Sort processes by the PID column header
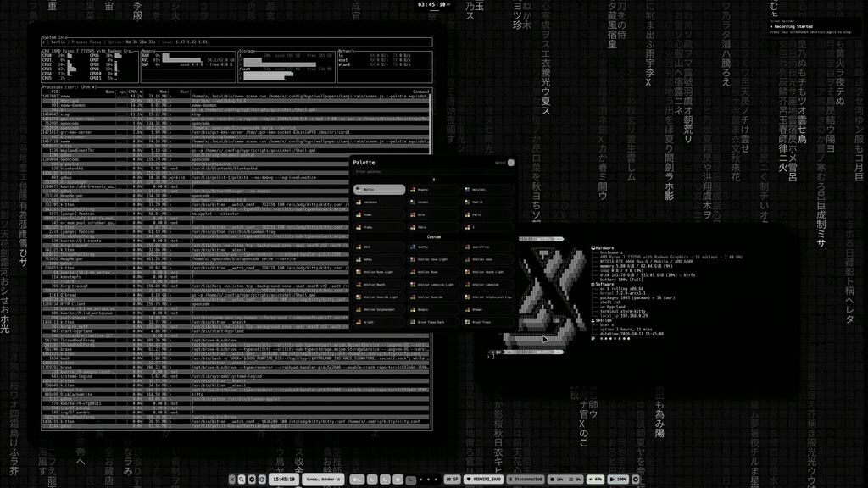Screen dimensions: 868x488 (55, 91)
